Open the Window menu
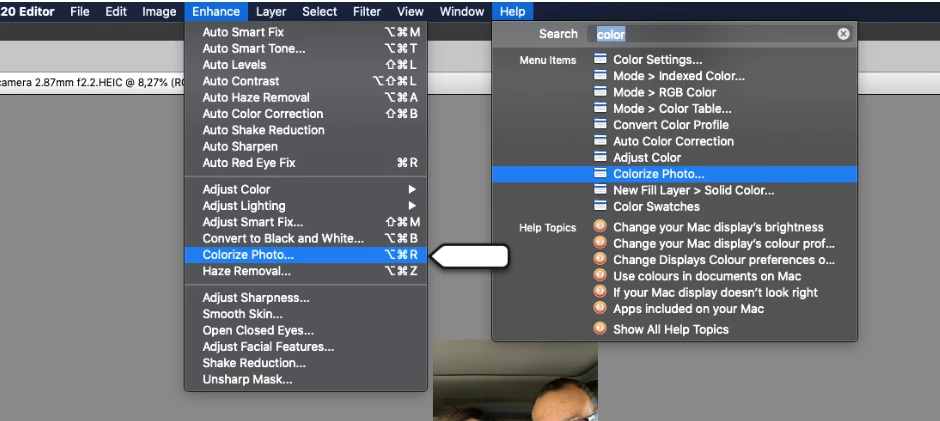 [461, 11]
